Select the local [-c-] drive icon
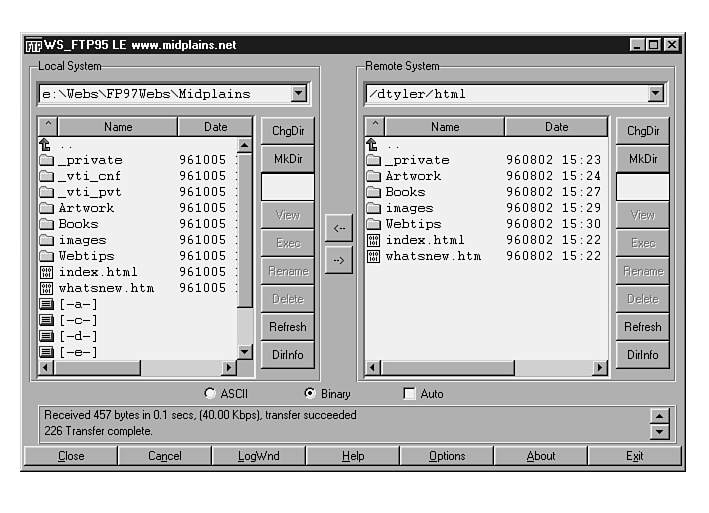Screen dimensions: 709x513 pyautogui.click(x=46, y=320)
